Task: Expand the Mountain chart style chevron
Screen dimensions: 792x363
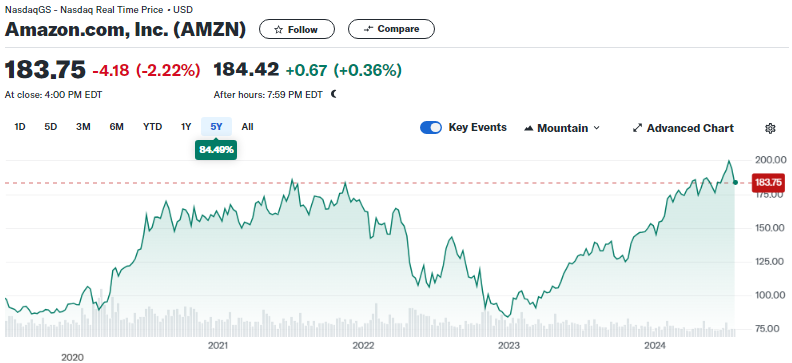Action: [x=596, y=128]
